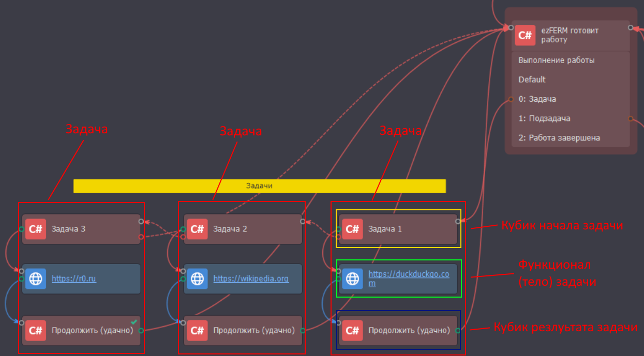This screenshot has height=356, width=644.
Task: Click green output port of Продолжить under wikipedia.org
Action: coord(303,330)
